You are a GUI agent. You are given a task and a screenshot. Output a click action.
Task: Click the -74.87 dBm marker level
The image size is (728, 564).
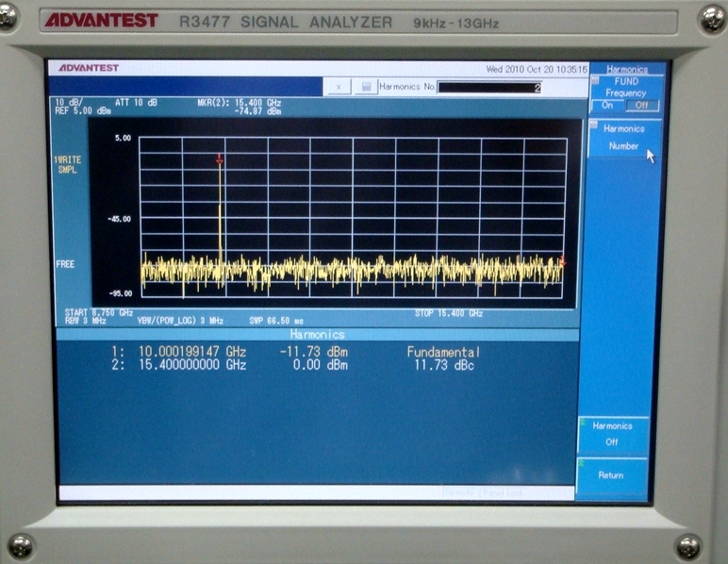[x=257, y=111]
